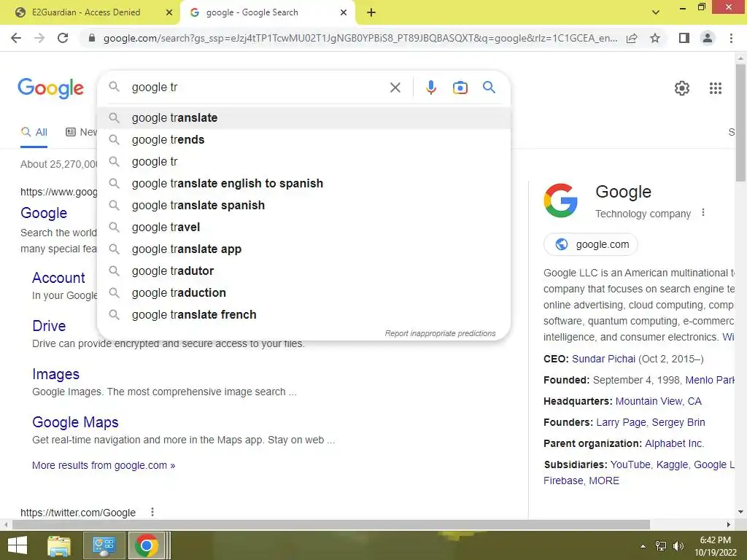The width and height of the screenshot is (747, 560).
Task: Click the Chrome icon in the taskbar
Action: point(146,545)
